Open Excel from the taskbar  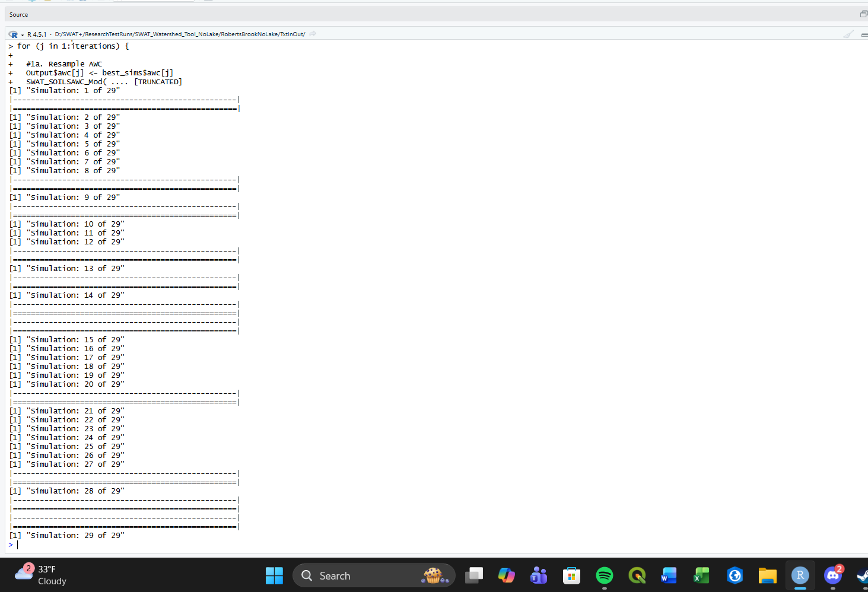701,575
